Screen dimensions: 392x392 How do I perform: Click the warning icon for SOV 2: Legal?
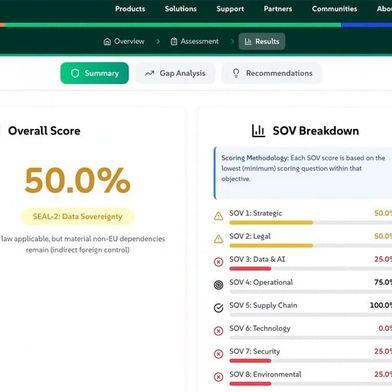218,239
